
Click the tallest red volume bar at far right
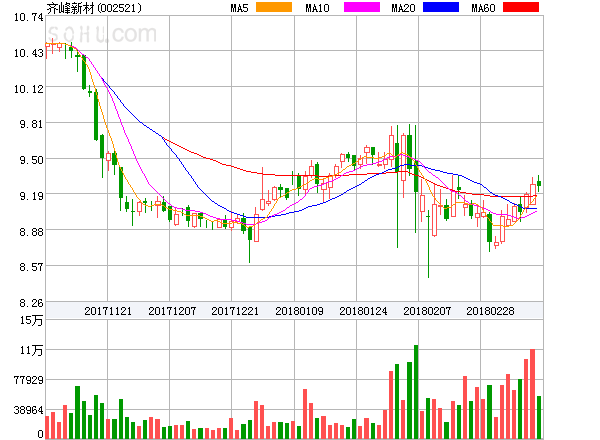532,394
